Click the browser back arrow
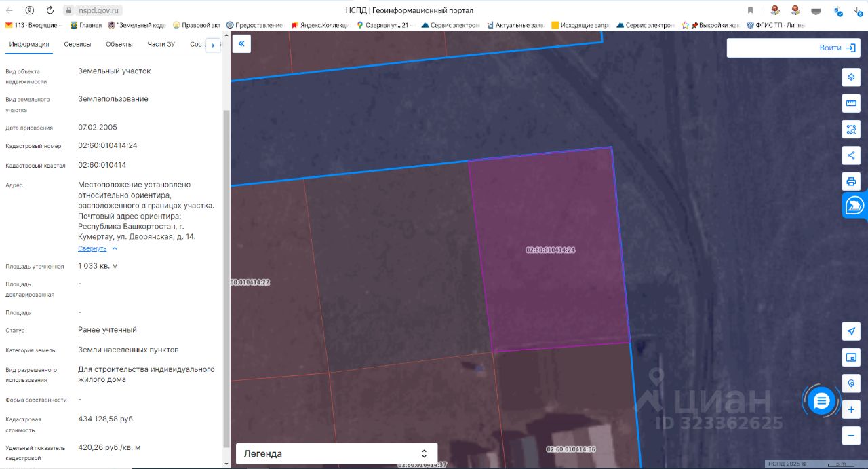868x469 pixels. point(9,10)
